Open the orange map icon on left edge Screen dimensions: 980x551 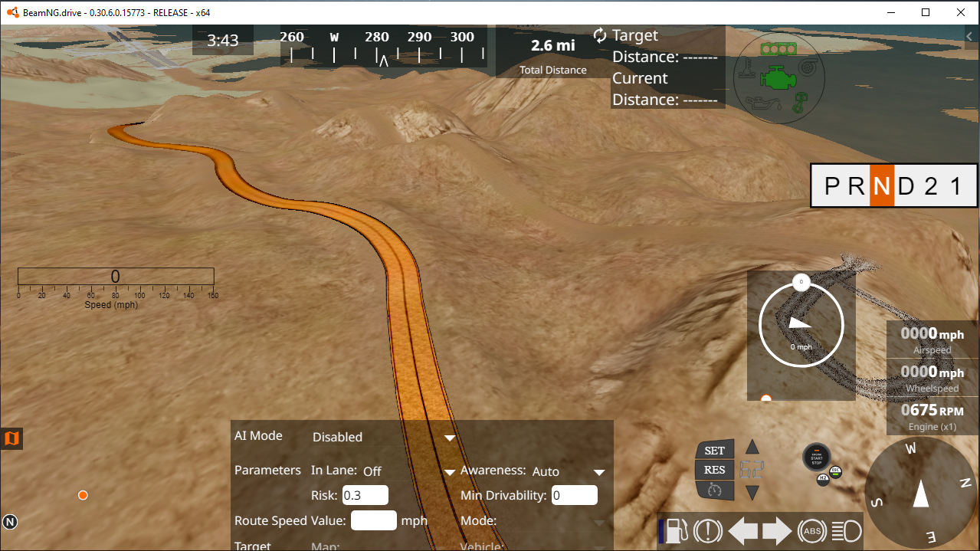point(11,439)
